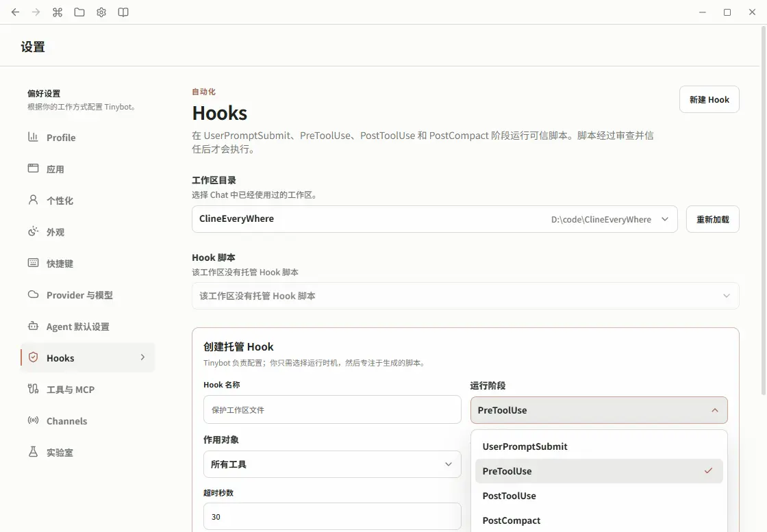Click the 工具与 MCP tools icon
The height and width of the screenshot is (532, 767).
pyautogui.click(x=33, y=389)
